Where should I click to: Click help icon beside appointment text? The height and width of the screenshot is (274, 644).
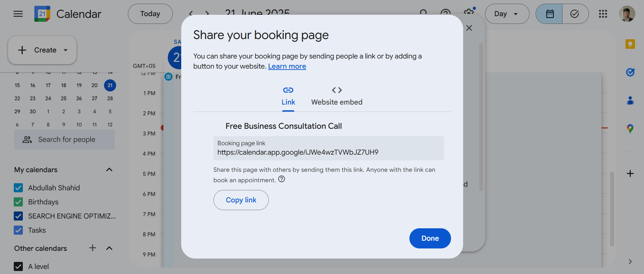282,179
